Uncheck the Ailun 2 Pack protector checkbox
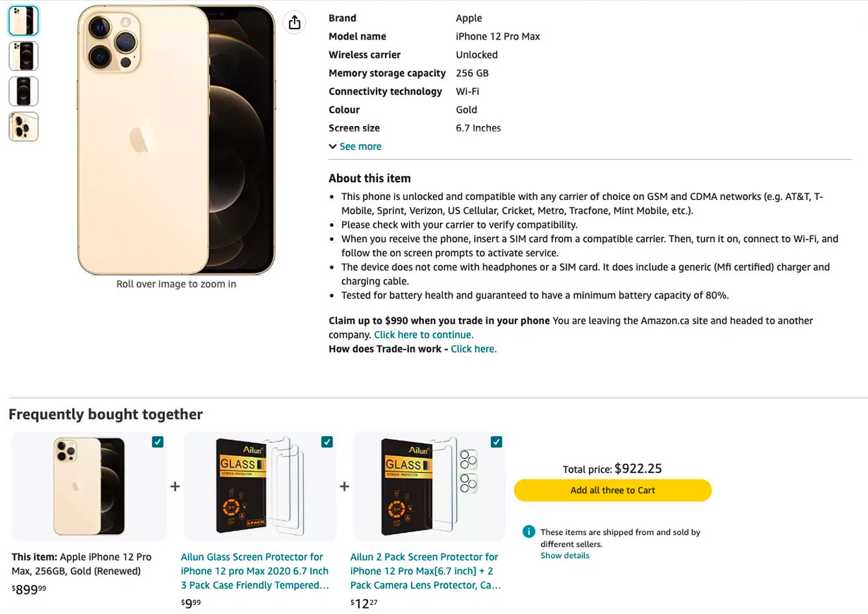Image resolution: width=868 pixels, height=614 pixels. 497,442
